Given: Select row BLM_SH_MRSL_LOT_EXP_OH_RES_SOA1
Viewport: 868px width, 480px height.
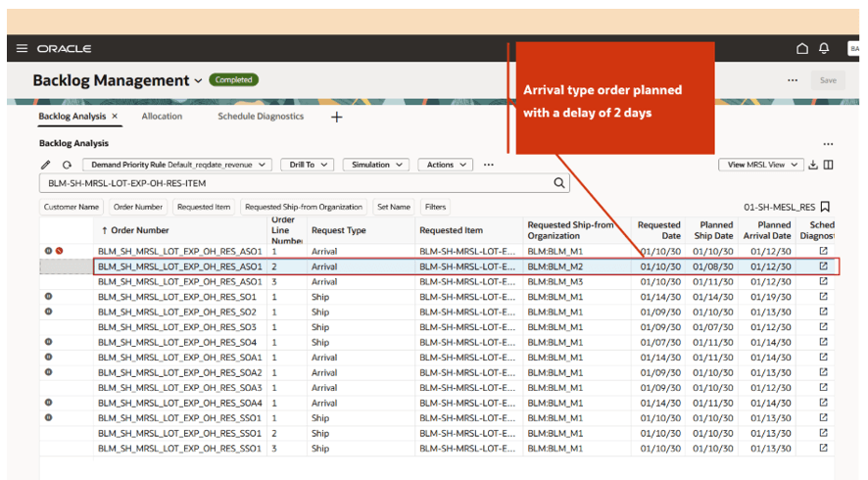Looking at the screenshot, I should [437, 358].
